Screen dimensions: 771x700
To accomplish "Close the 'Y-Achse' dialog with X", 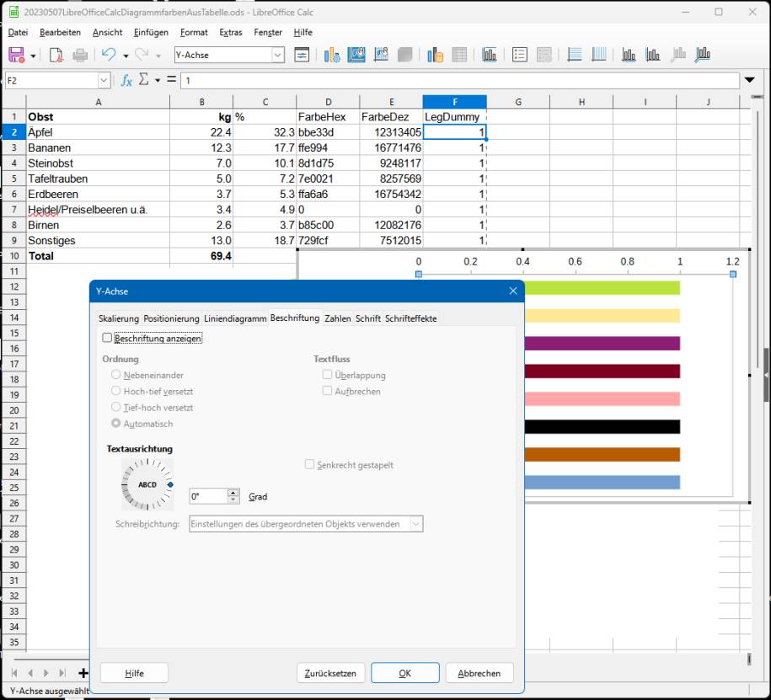I will tap(513, 291).
